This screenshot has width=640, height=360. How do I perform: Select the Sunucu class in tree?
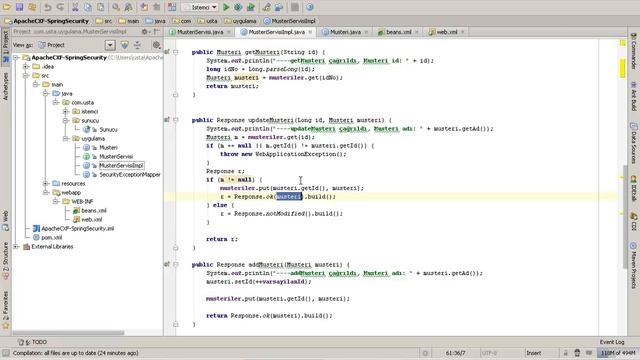[x=108, y=129]
